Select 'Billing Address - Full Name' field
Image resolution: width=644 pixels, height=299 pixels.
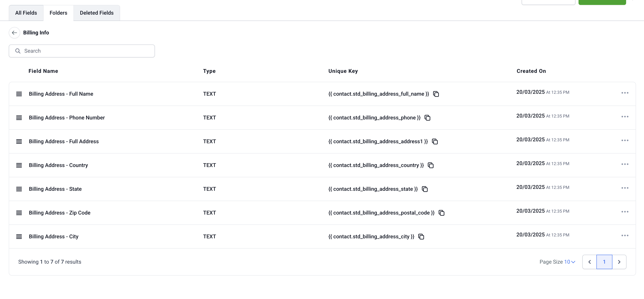pos(61,94)
